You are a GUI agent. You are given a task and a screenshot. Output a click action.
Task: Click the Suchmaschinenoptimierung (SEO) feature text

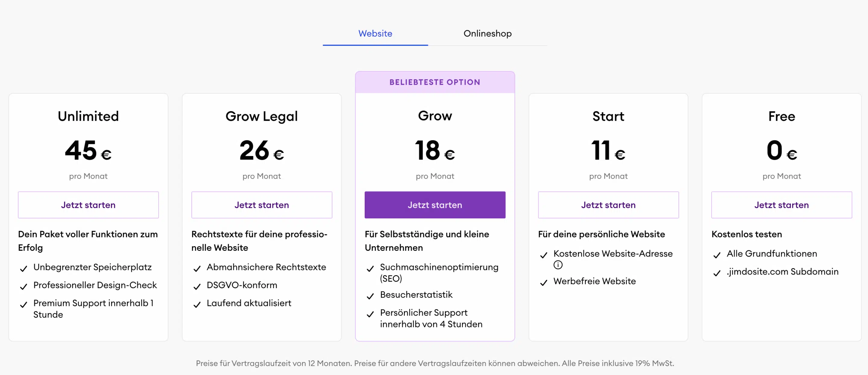439,273
